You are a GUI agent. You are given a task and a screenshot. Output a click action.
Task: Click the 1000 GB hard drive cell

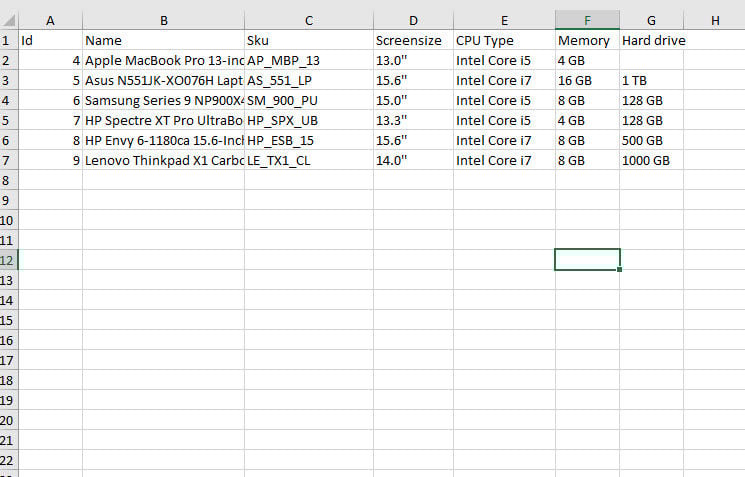tap(651, 160)
